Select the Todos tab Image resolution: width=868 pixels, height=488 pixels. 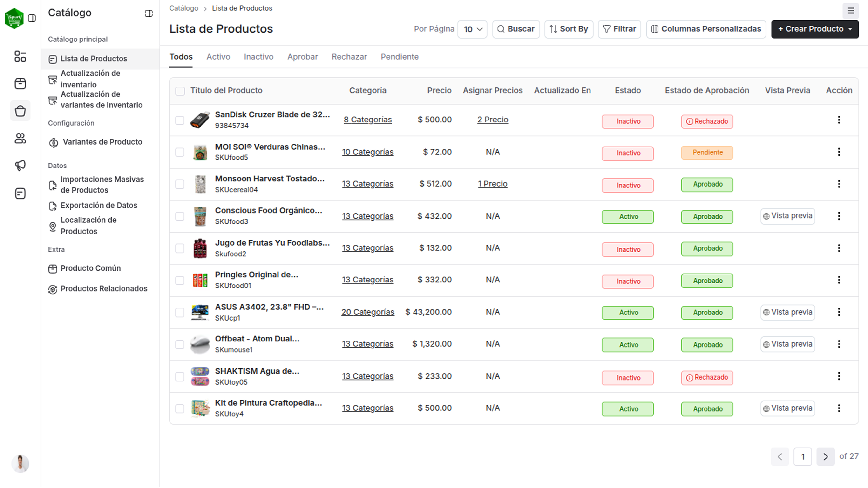[x=181, y=57]
